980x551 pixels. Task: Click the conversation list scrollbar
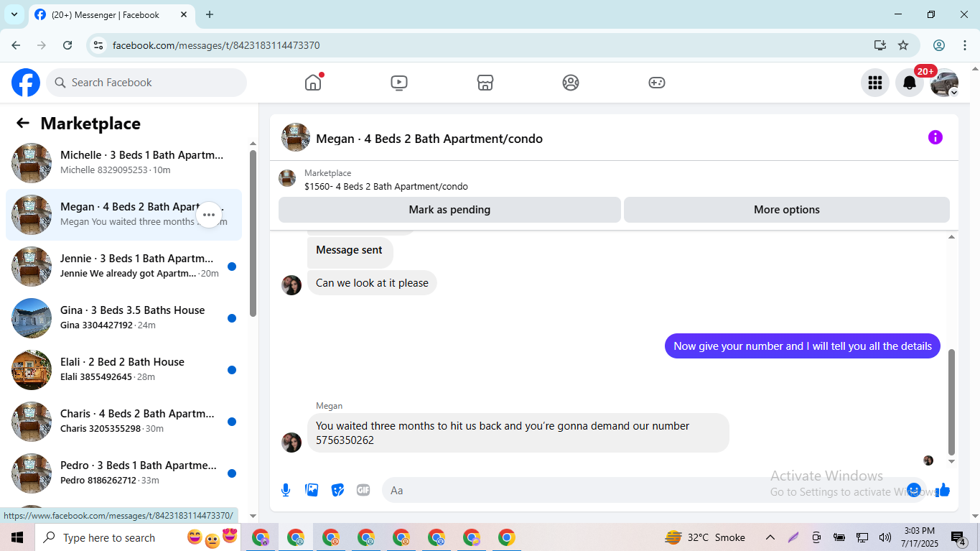pos(253,233)
